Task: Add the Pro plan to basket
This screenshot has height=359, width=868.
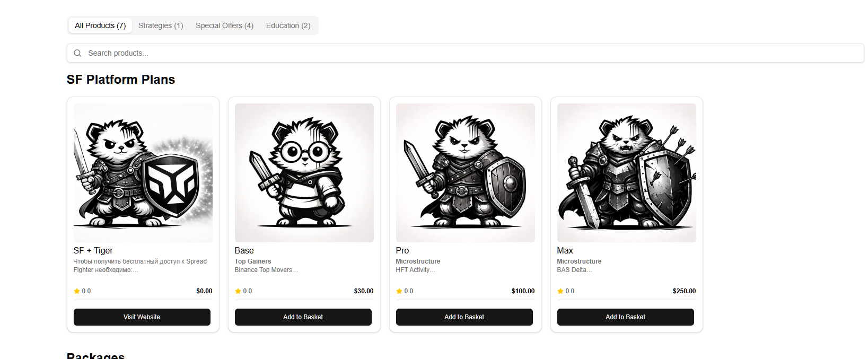Action: 464,317
